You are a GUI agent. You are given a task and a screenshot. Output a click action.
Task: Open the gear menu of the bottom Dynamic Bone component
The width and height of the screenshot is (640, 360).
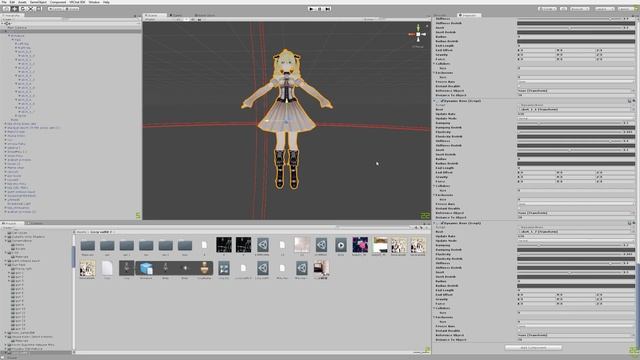[x=634, y=223]
